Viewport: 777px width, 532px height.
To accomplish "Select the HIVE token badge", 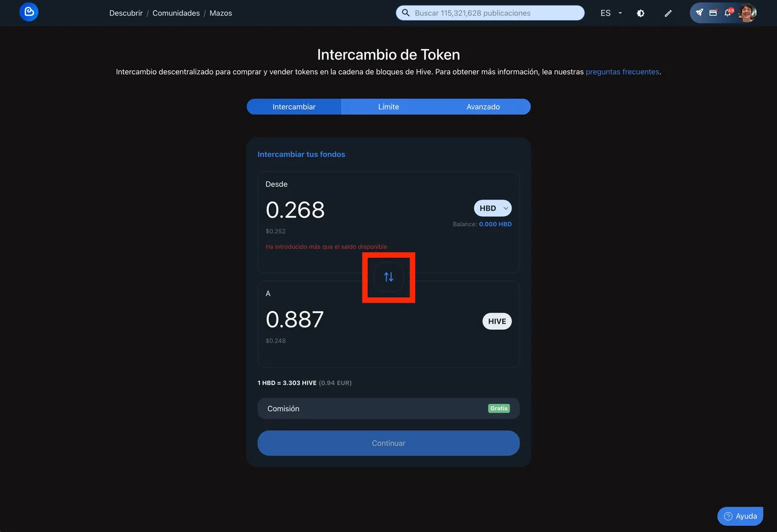I will pyautogui.click(x=497, y=322).
